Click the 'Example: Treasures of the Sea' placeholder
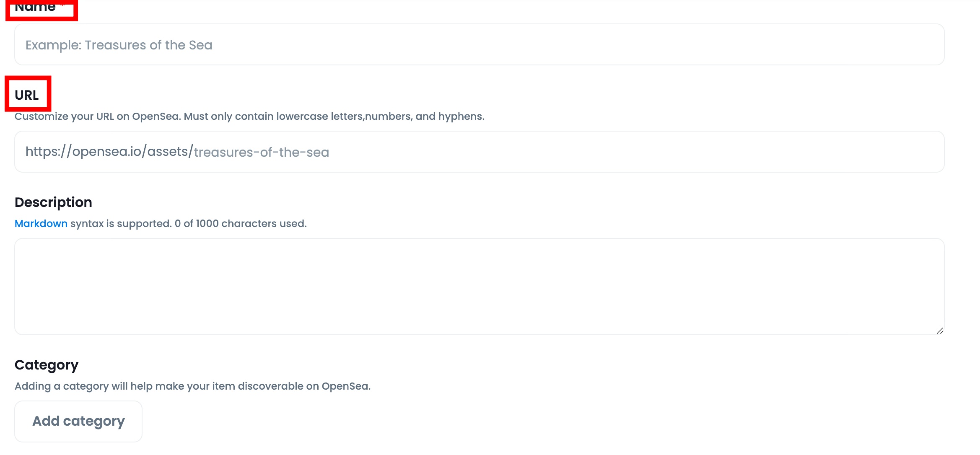Viewport: 980px width, 455px height. [x=119, y=45]
